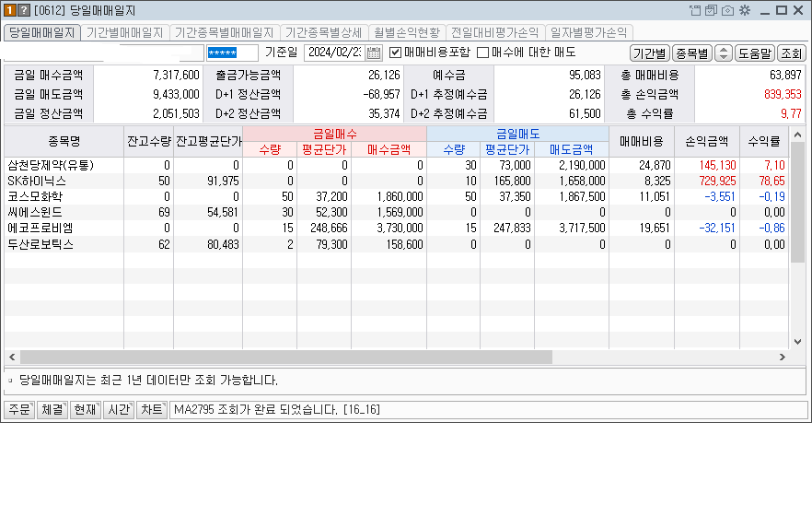Enable the 매수에 대한 매도 checkbox
Viewport: 812px width, 516px height.
point(482,53)
